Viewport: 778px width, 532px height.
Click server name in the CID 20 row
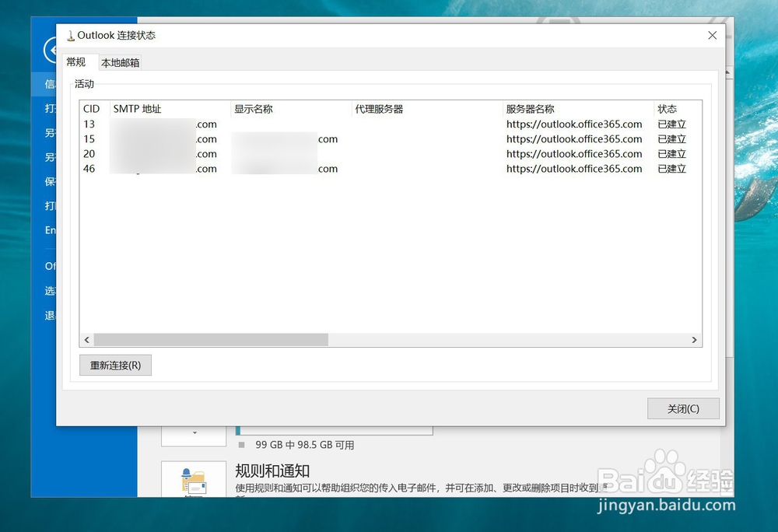coord(574,154)
